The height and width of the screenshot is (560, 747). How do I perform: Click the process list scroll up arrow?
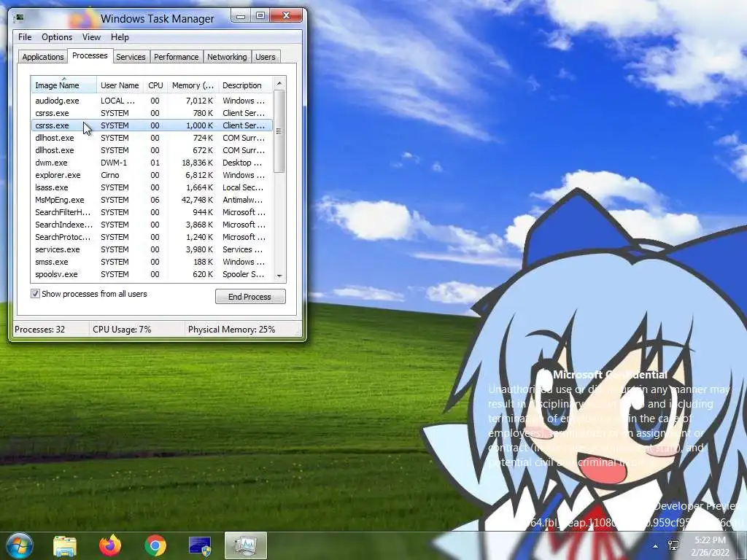pyautogui.click(x=279, y=83)
